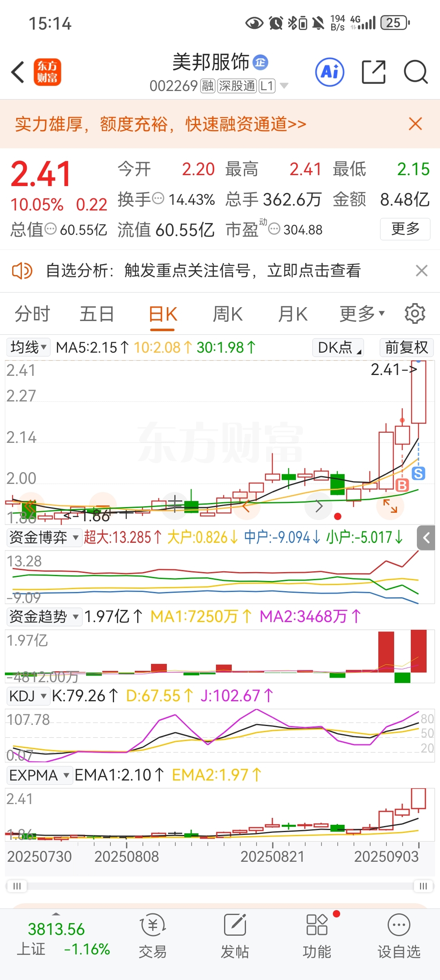Tap the 换手 info bubble icon
The width and height of the screenshot is (440, 980).
[158, 199]
